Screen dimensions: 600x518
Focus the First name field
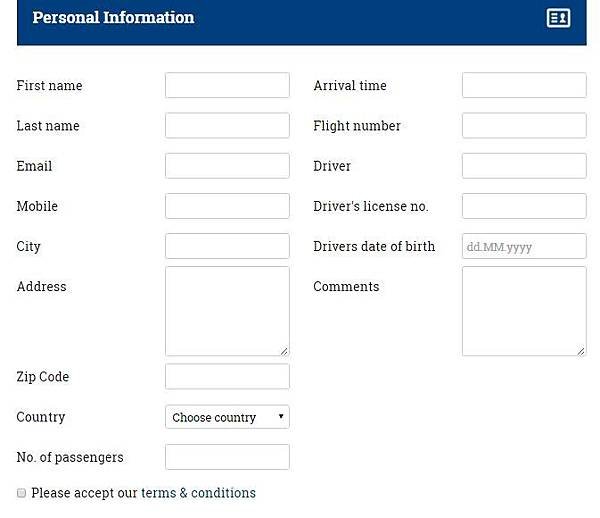click(227, 85)
